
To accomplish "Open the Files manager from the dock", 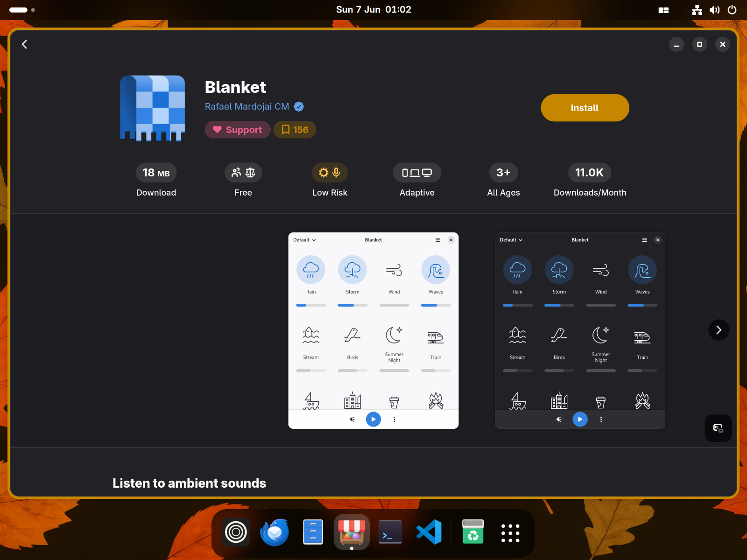I will point(313,532).
